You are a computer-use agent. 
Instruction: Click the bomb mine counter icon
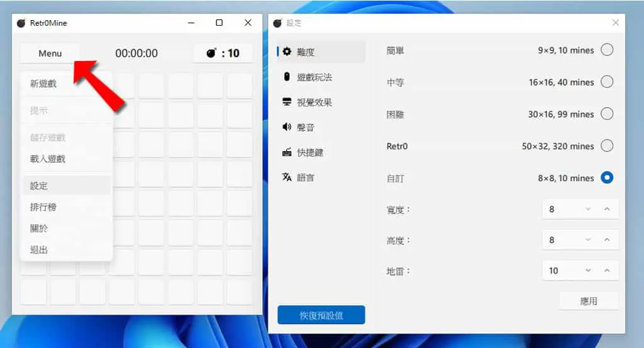pyautogui.click(x=211, y=53)
